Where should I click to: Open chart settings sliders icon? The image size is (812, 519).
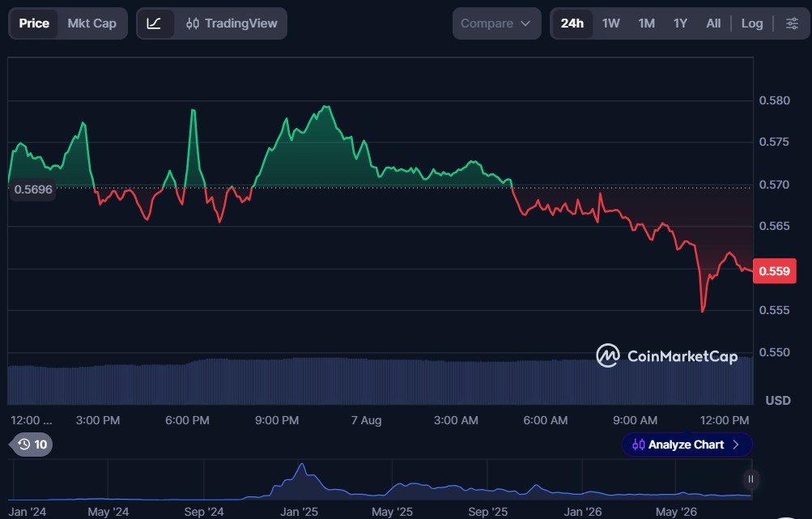[792, 23]
